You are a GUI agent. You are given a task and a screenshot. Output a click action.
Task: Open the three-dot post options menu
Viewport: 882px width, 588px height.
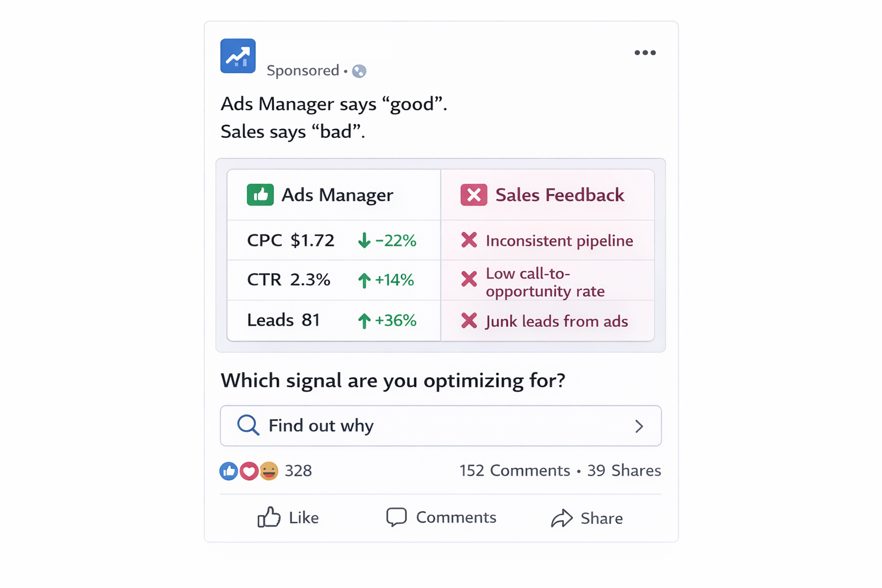point(645,52)
